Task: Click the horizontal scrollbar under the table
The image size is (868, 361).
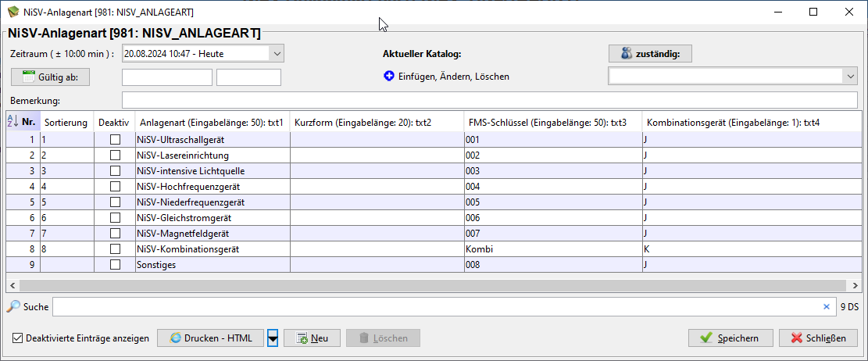Action: tap(430, 285)
